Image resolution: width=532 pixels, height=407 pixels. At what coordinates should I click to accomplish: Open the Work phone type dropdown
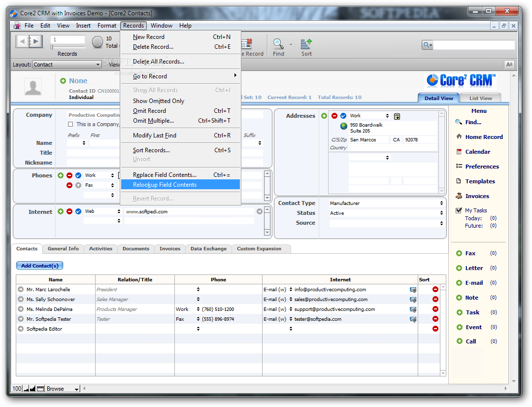pyautogui.click(x=100, y=175)
